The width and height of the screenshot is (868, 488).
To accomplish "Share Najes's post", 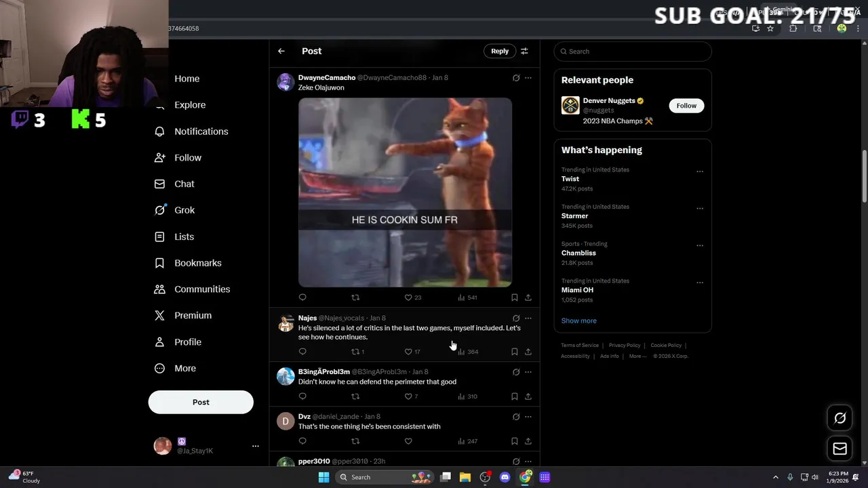I will 528,352.
